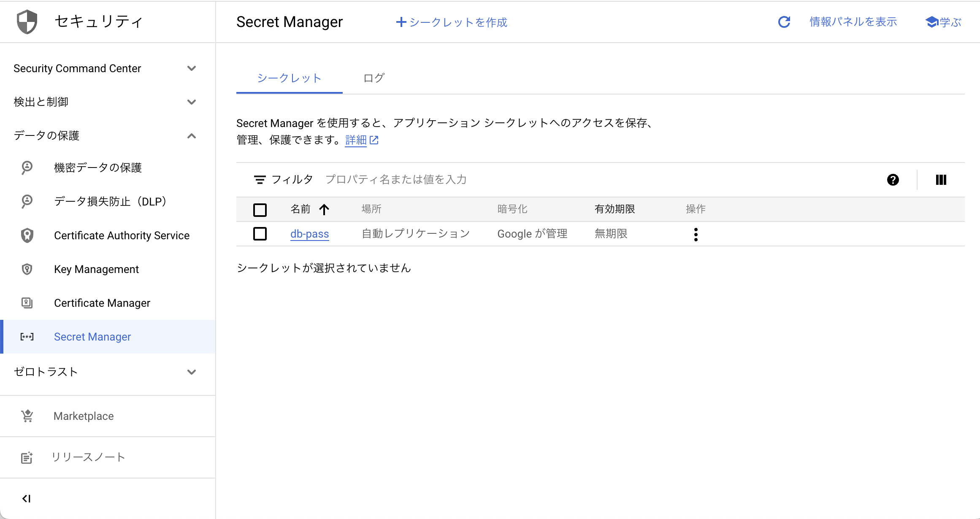
Task: Open the db-pass secret details
Action: pos(309,234)
